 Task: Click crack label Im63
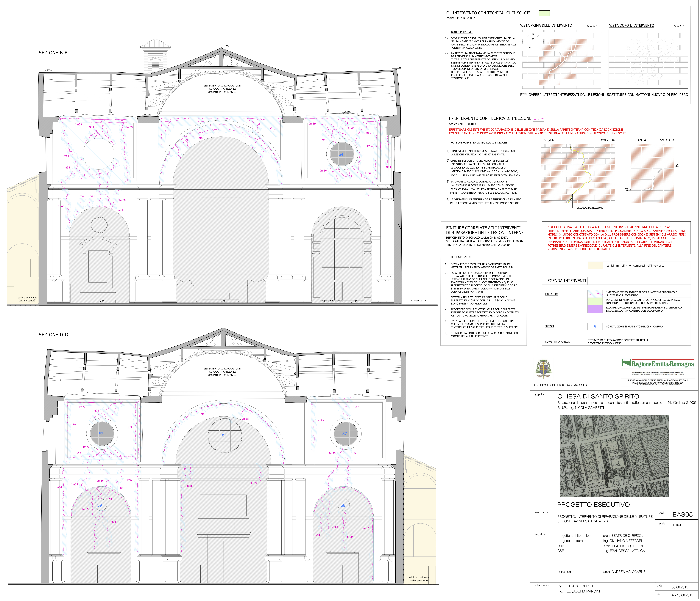[387, 167]
